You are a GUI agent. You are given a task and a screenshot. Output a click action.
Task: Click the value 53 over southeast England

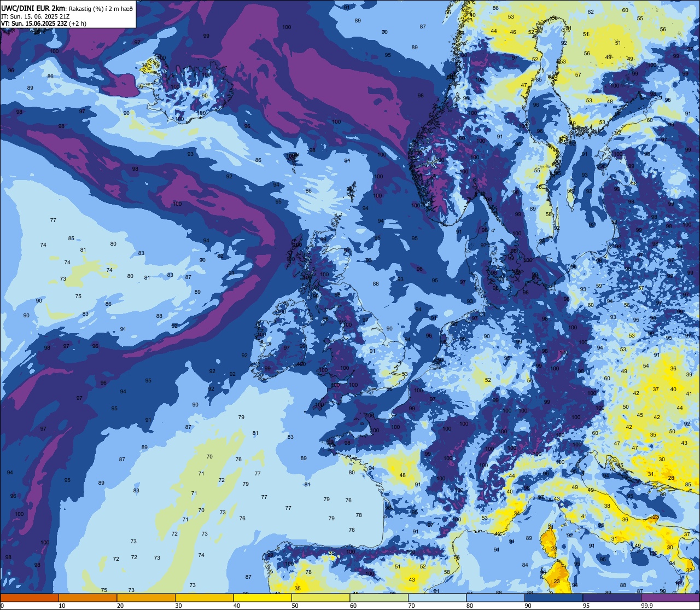(x=405, y=374)
